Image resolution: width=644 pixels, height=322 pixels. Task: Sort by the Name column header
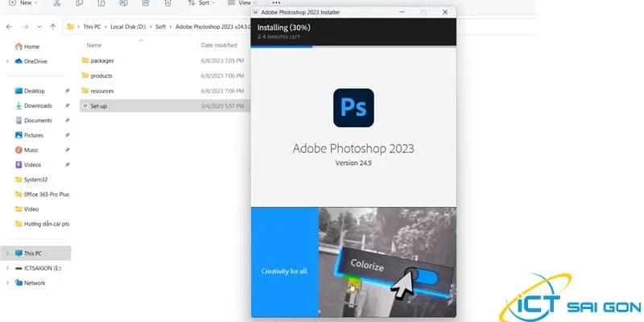coord(94,45)
